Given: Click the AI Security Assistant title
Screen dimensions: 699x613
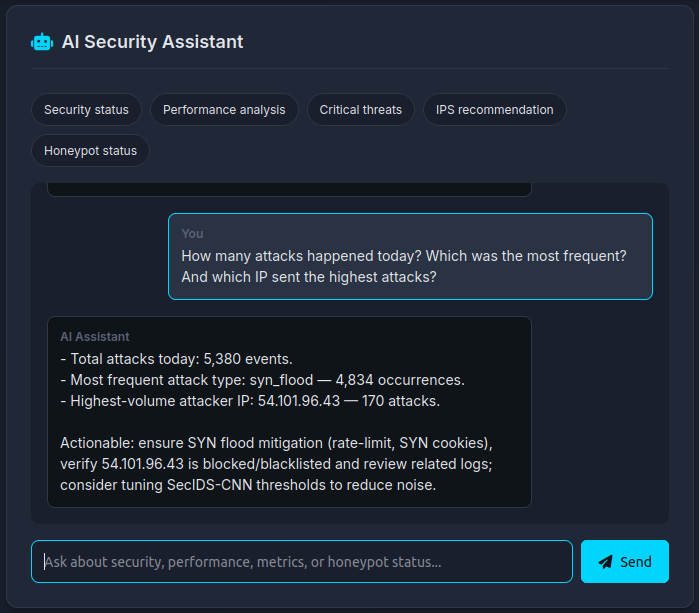Looking at the screenshot, I should [152, 42].
